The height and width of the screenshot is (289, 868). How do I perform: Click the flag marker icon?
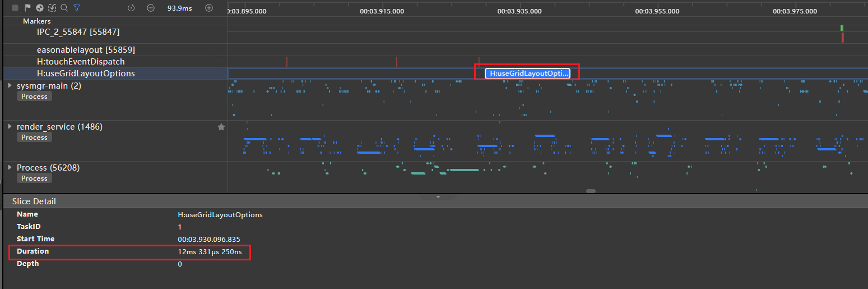[27, 8]
